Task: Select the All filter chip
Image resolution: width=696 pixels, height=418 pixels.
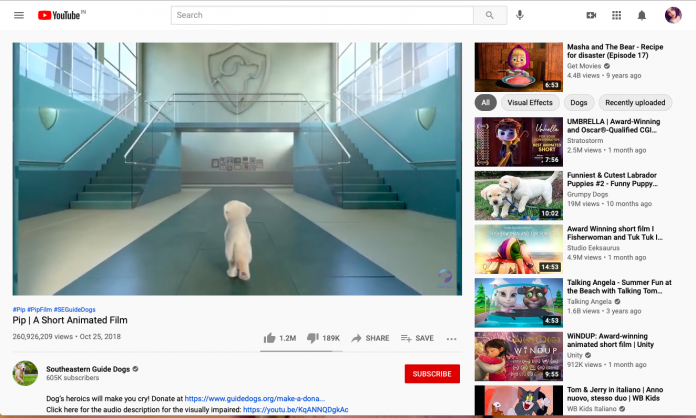Action: [x=486, y=103]
